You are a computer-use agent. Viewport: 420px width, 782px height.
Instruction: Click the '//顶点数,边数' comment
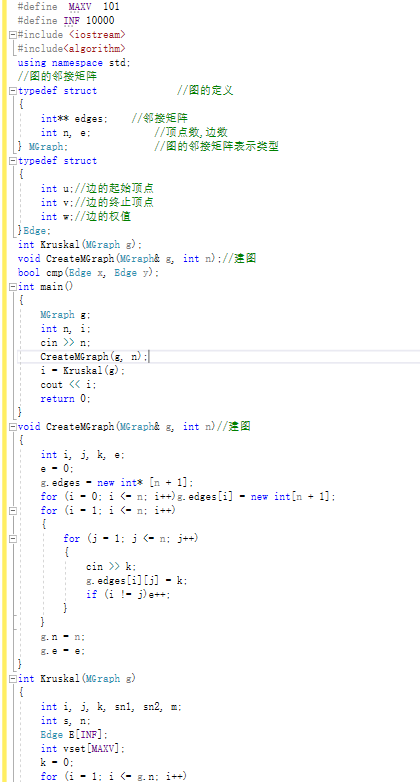pyautogui.click(x=191, y=133)
